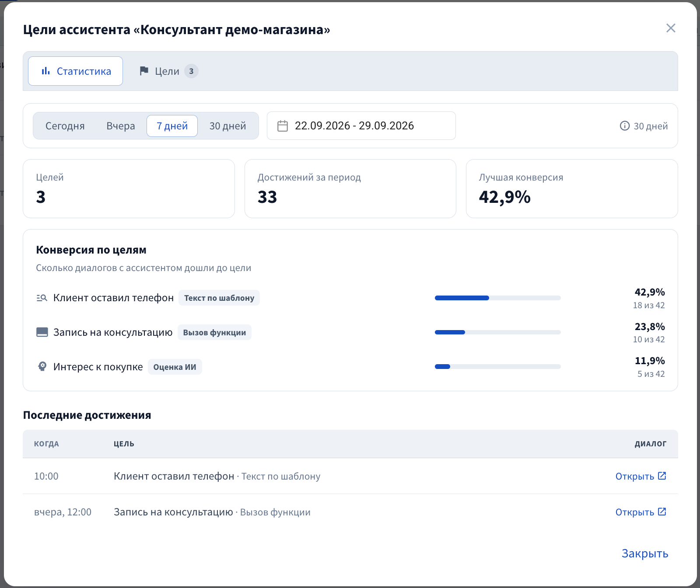Select the Вчера period

(121, 126)
